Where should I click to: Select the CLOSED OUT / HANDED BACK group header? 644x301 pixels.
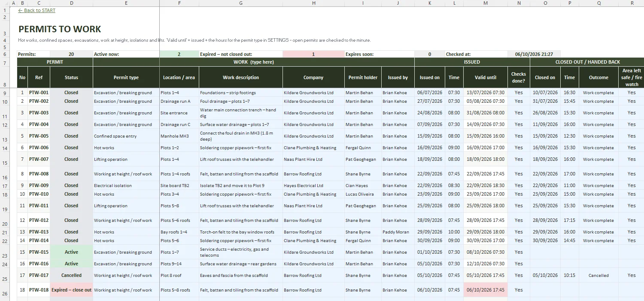click(587, 62)
